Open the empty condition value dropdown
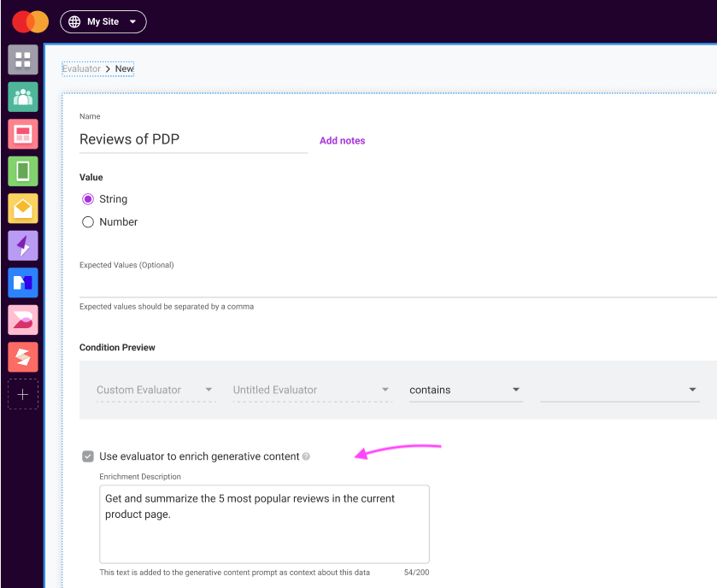This screenshot has height=588, width=717. (x=620, y=390)
